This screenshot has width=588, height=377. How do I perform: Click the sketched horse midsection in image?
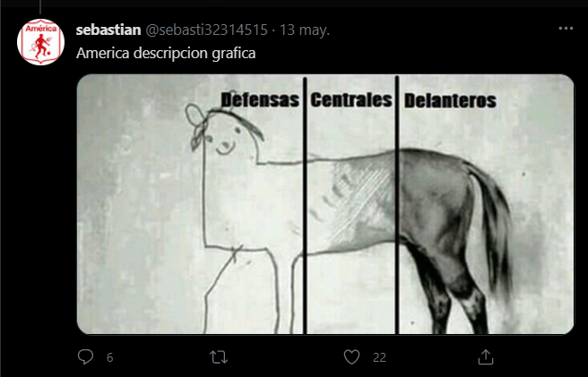click(x=350, y=204)
